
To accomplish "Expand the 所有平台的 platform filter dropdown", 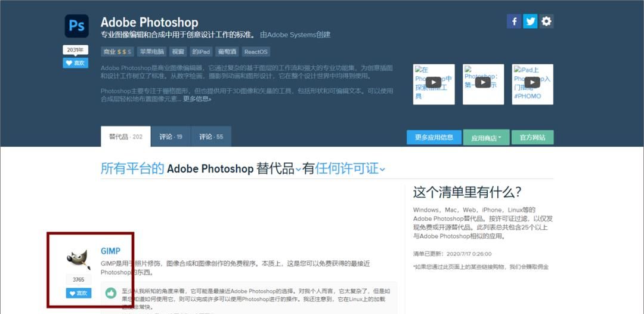I will click(132, 168).
